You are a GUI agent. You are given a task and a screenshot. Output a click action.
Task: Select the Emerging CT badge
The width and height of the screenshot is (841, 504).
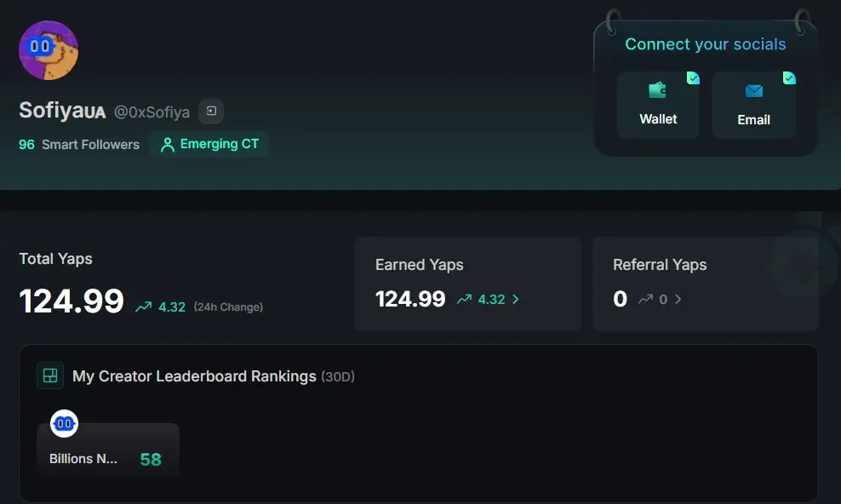[x=209, y=144]
